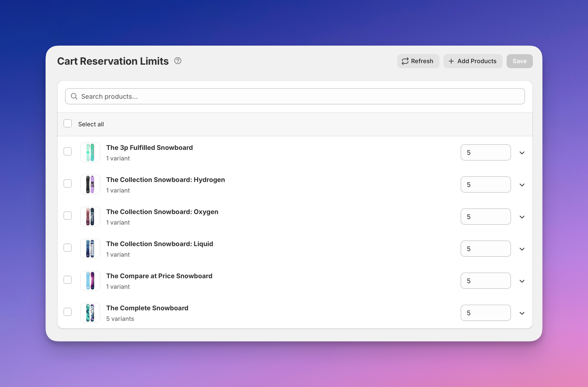The height and width of the screenshot is (387, 588).
Task: Open the Complete Snowboard thumbnail image
Action: point(90,313)
